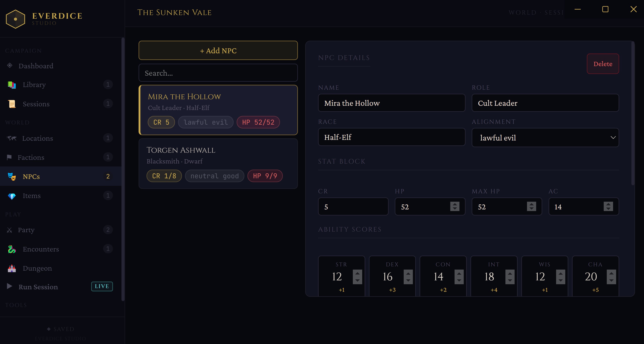Screen dimensions: 644x344
Task: Click the Locations world map icon
Action: coord(12,138)
